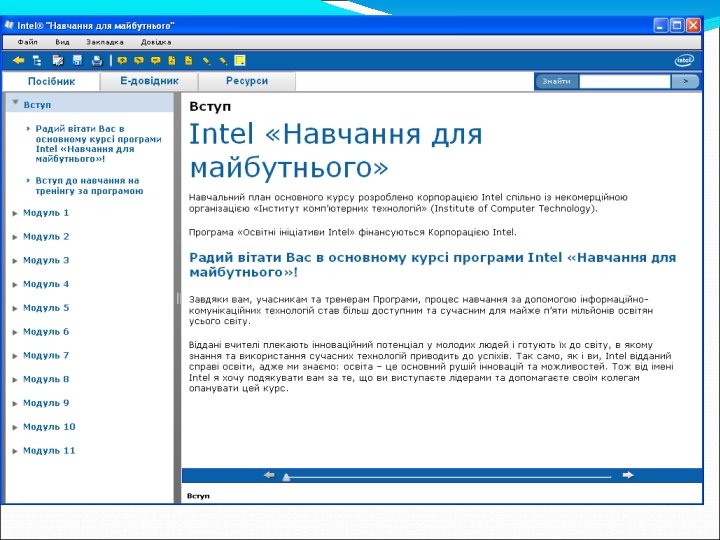Click the printer toolbar icon
The height and width of the screenshot is (540, 720).
coord(96,60)
